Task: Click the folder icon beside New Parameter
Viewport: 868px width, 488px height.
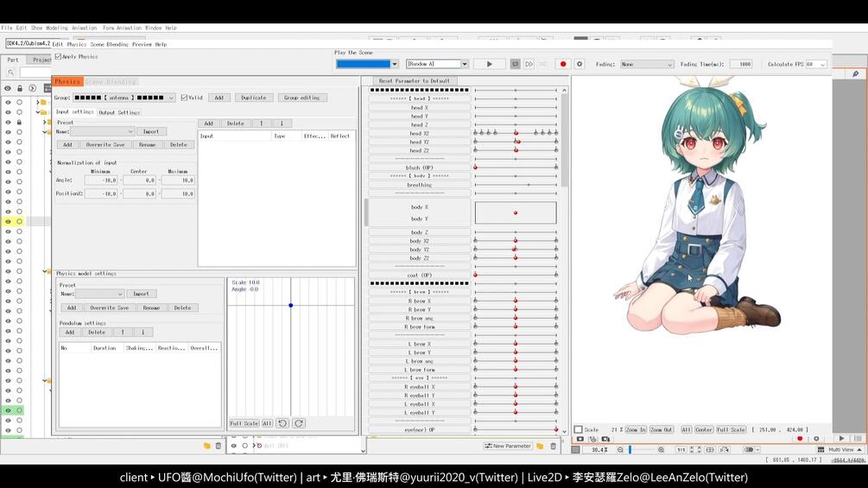Action: [540, 446]
